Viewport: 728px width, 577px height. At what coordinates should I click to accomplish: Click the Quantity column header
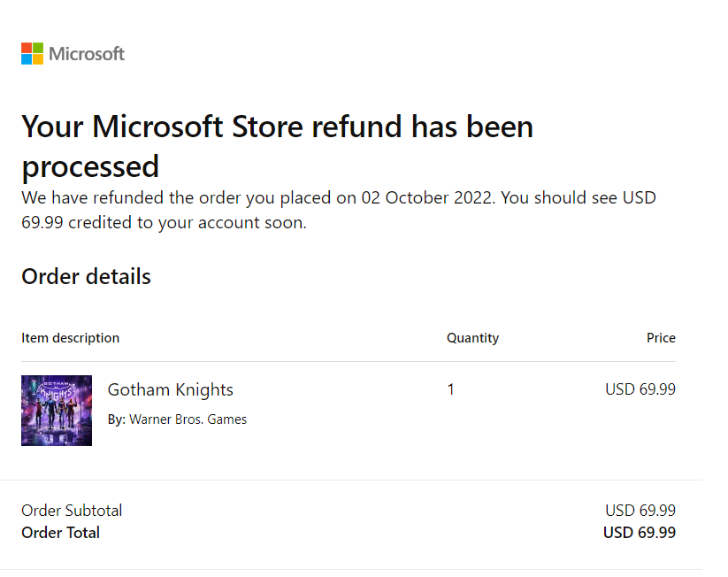coord(472,338)
